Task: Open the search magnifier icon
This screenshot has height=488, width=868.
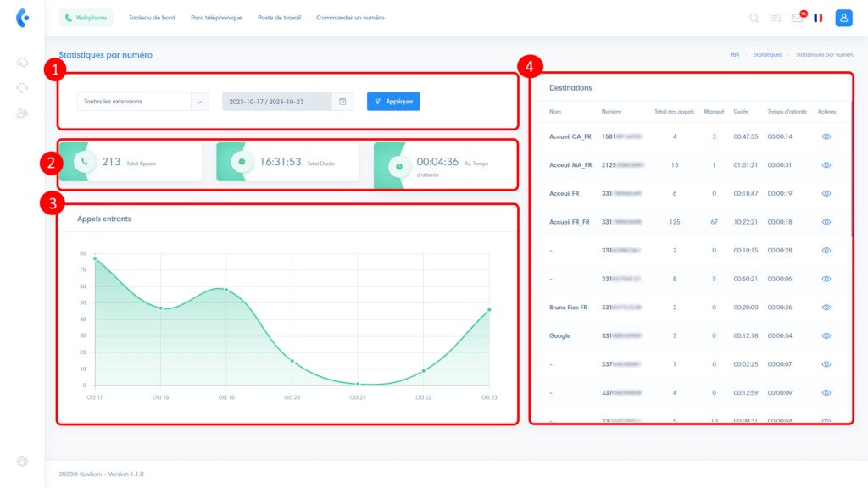Action: coord(754,18)
